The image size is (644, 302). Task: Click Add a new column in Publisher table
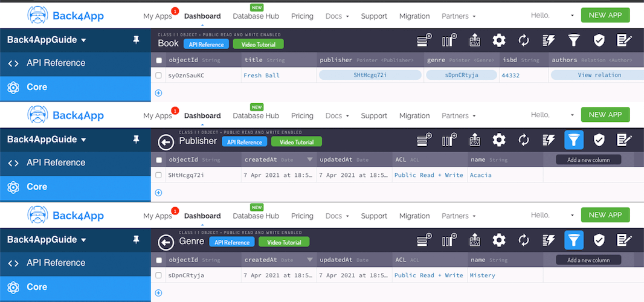pyautogui.click(x=588, y=160)
